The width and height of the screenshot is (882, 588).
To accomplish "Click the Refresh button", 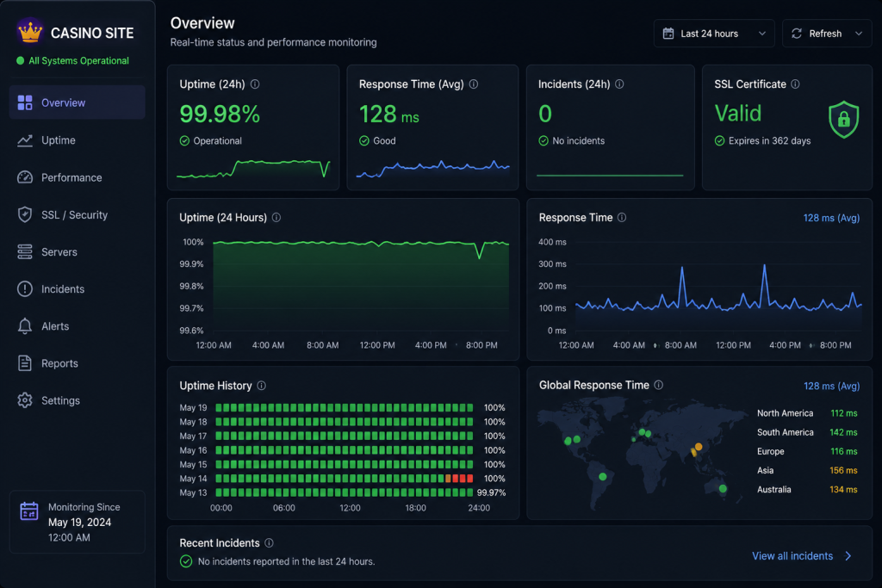I will tap(817, 34).
